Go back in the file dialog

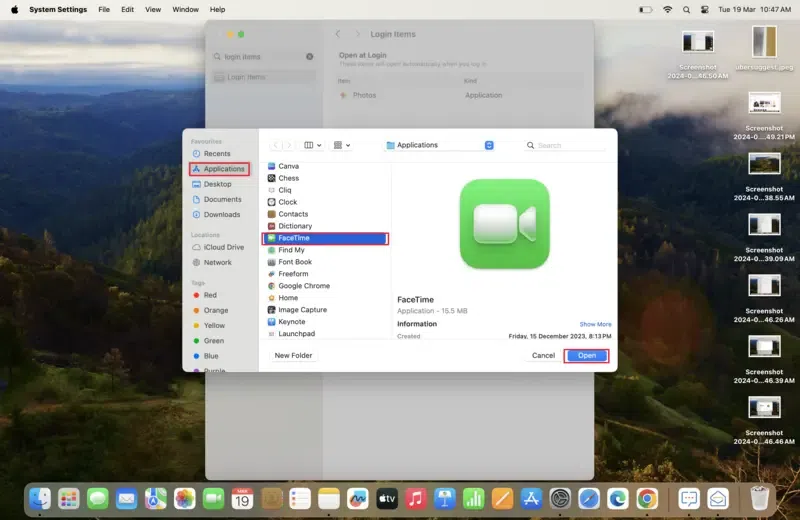click(276, 145)
